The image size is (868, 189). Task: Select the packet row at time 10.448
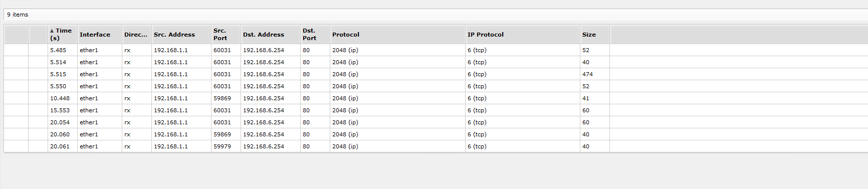click(436, 98)
